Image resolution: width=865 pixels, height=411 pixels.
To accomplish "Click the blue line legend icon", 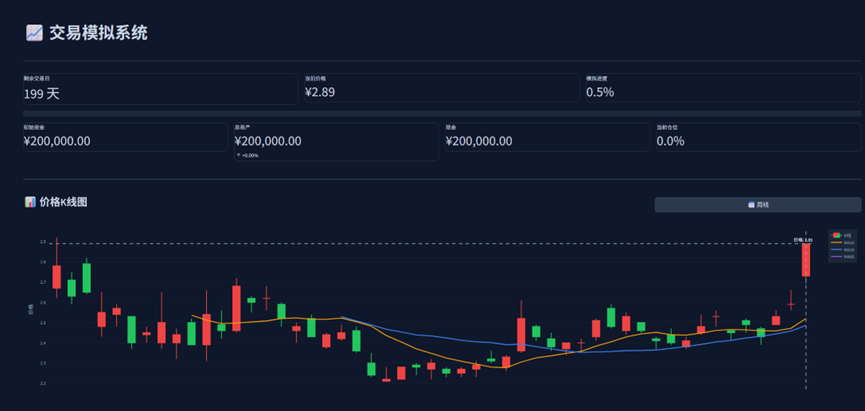I will pyautogui.click(x=836, y=249).
